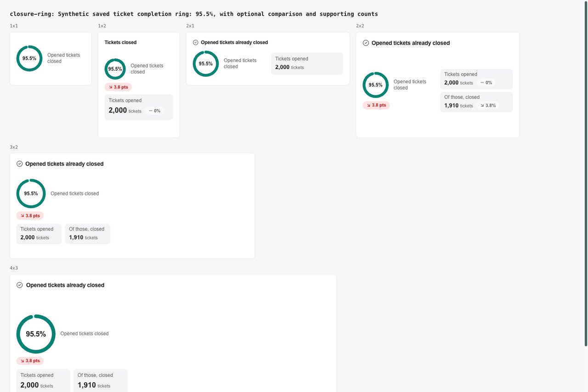Click the 'Tickets opened' tile in the 2x2 card
588x392 pixels.
(476, 79)
